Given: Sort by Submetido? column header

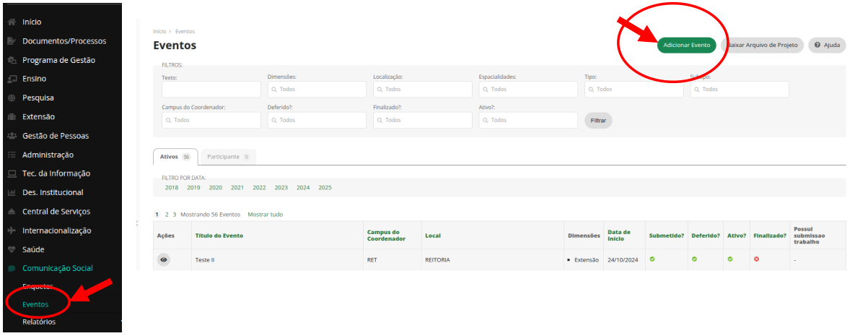Looking at the screenshot, I should [x=667, y=236].
